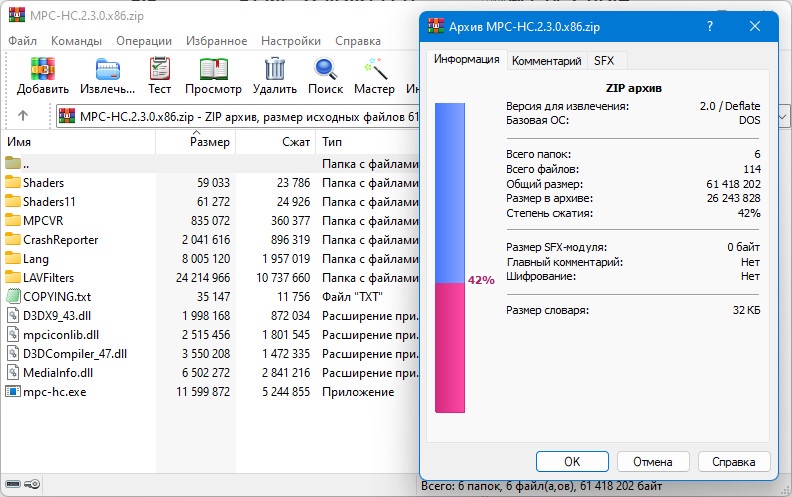Sort by the Имя column header

point(78,142)
